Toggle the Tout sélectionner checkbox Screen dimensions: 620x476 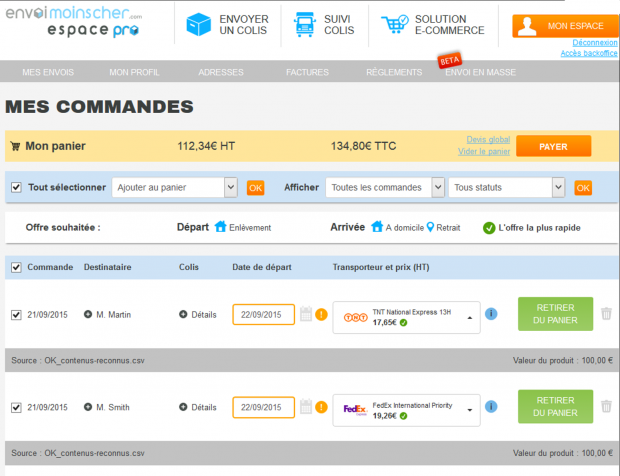pos(16,187)
